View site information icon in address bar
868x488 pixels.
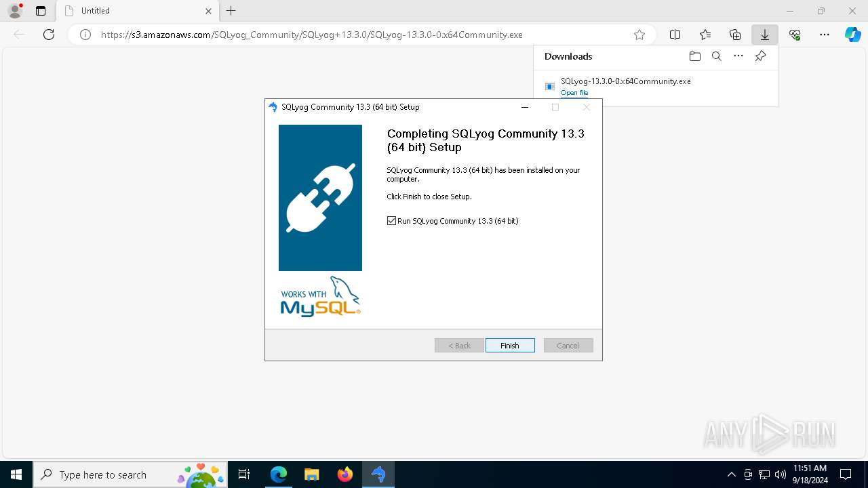85,35
